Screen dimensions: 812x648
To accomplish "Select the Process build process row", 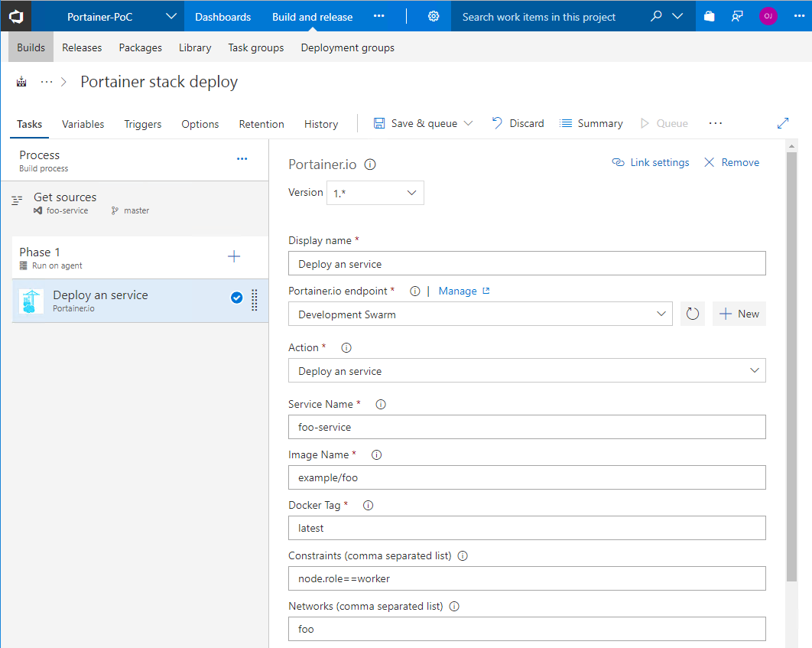I will 135,161.
